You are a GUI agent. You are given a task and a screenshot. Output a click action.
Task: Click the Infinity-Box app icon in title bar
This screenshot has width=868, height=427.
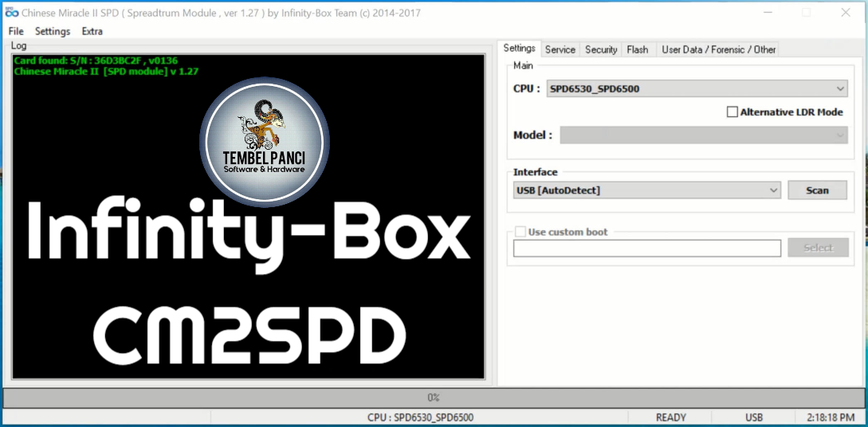tap(12, 12)
